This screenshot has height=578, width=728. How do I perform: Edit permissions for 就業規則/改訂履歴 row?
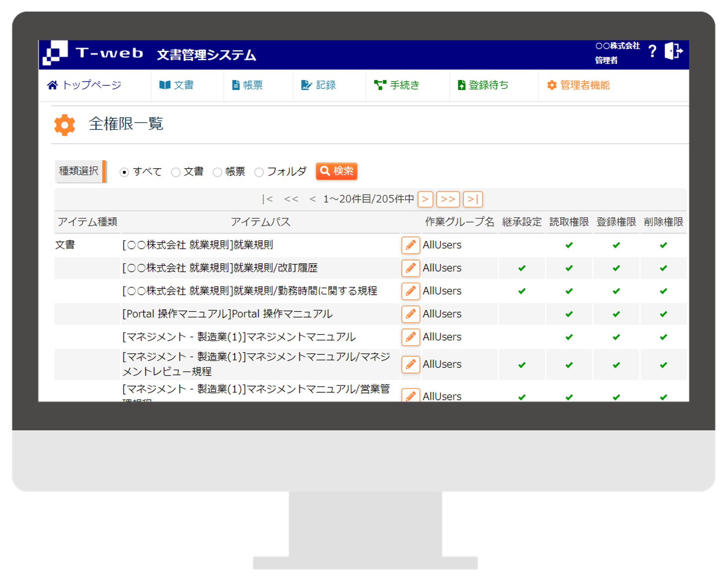pos(410,268)
